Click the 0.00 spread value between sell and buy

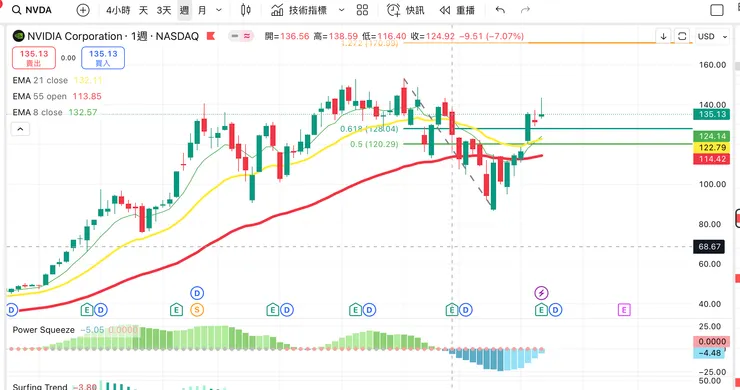68,58
